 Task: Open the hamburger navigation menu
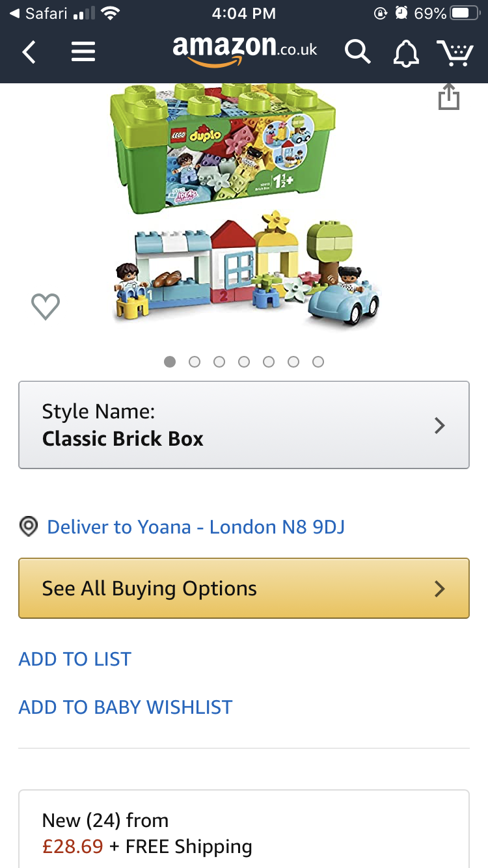tap(83, 51)
